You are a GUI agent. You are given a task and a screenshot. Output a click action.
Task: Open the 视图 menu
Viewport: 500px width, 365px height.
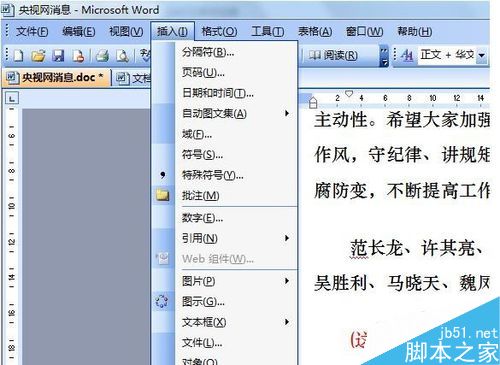(126, 32)
